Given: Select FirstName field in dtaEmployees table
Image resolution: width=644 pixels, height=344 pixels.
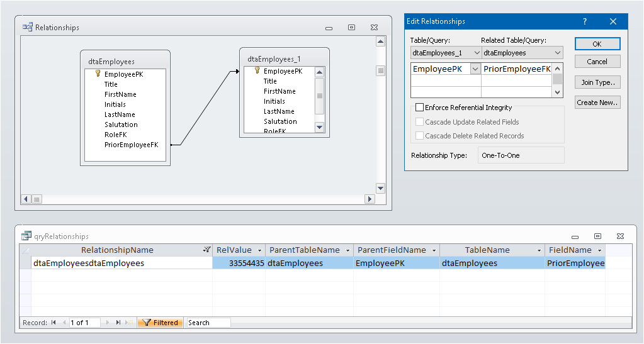Looking at the screenshot, I should coord(120,94).
